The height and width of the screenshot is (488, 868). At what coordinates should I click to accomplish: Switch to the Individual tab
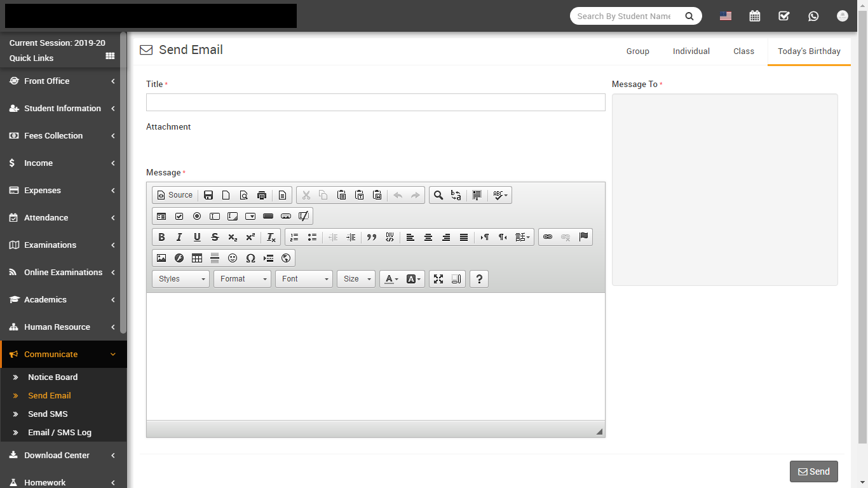click(x=691, y=51)
